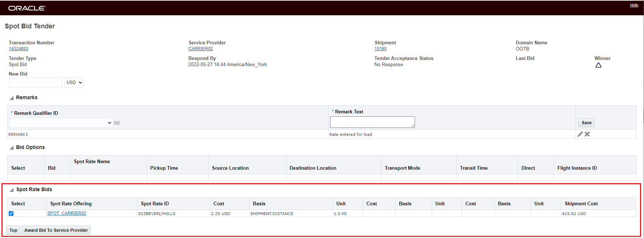Delete REMARK1 with the X icon
Viewport: 644px width, 238px height.
point(587,134)
